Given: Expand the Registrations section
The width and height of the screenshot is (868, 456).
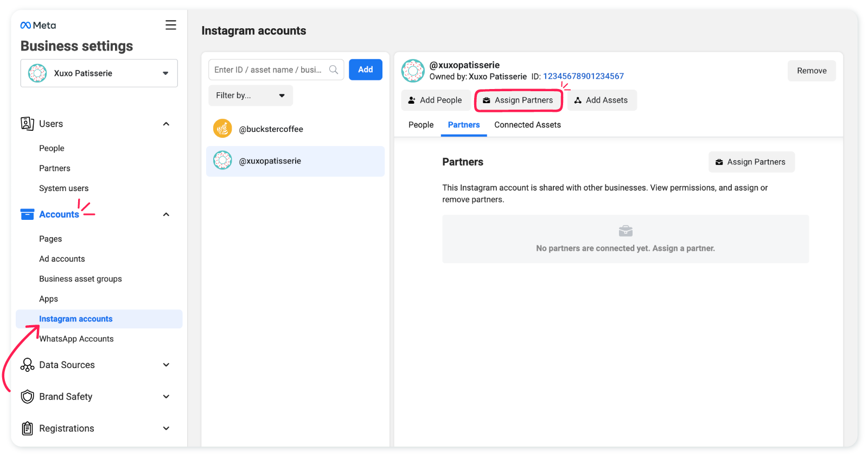Looking at the screenshot, I should tap(166, 428).
